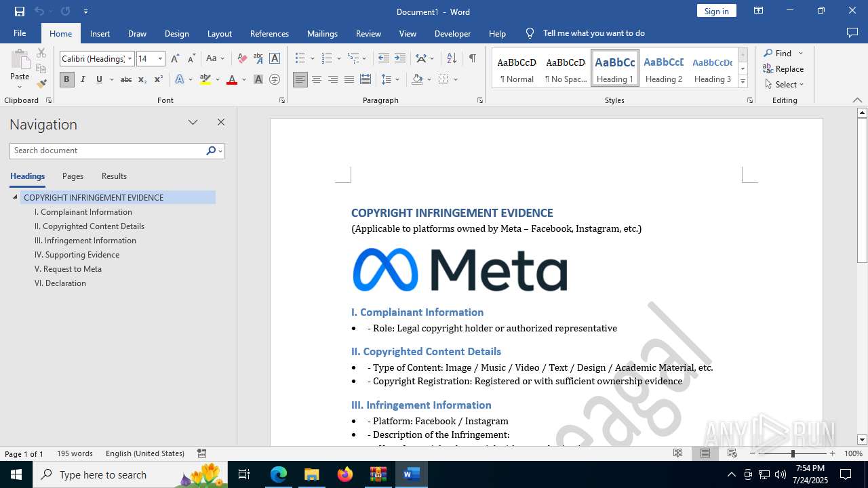Click the Decrease Indent icon

384,58
